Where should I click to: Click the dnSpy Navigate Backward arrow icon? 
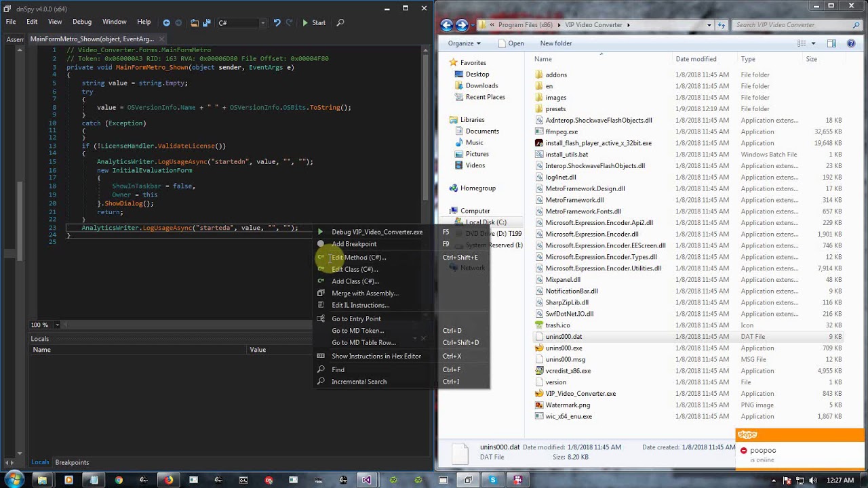[166, 22]
